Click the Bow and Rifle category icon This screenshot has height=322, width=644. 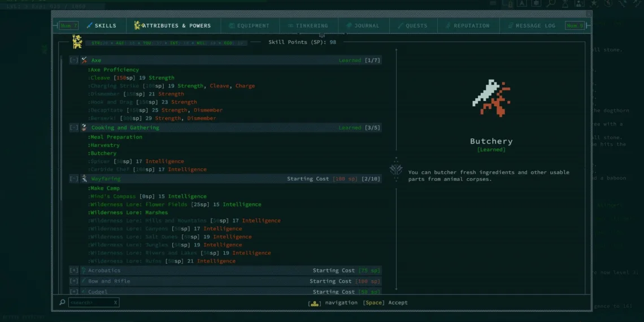point(84,281)
